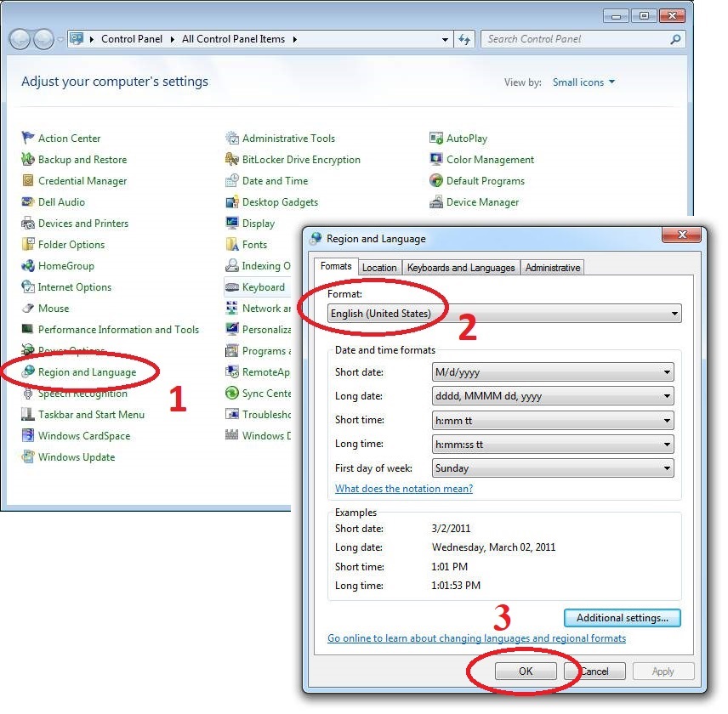
Task: Click the address bar refresh button
Action: (464, 39)
